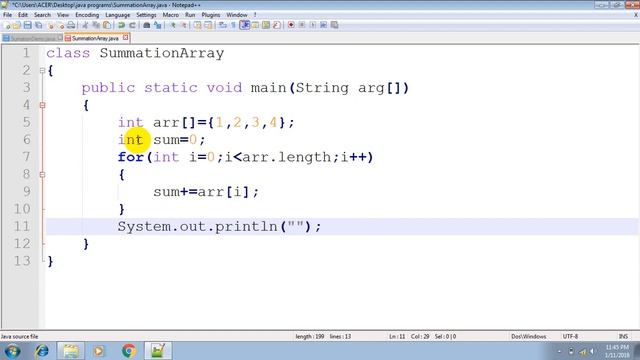Click the New file toolbar icon
Viewport: 640px width, 360px height.
[7, 25]
